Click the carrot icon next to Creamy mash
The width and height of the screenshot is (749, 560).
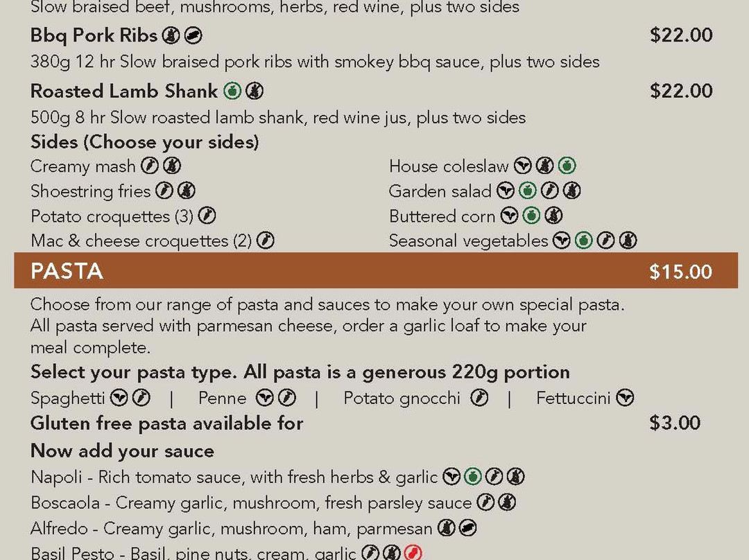click(x=150, y=166)
